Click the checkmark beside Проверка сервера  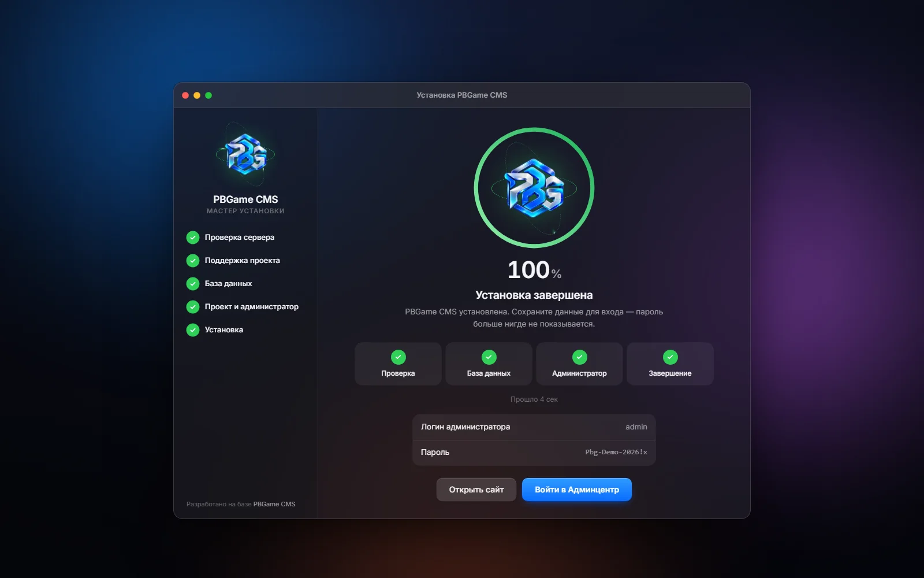point(193,238)
